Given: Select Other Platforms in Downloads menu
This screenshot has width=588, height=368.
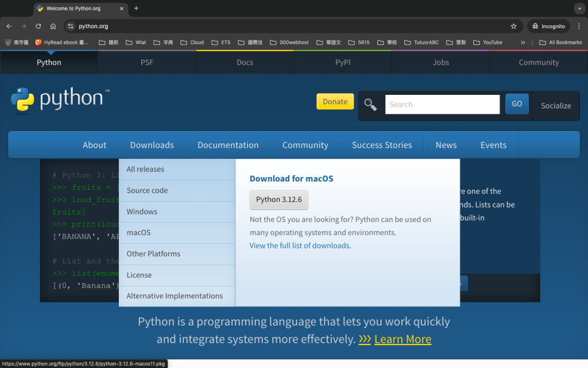Looking at the screenshot, I should (177, 254).
